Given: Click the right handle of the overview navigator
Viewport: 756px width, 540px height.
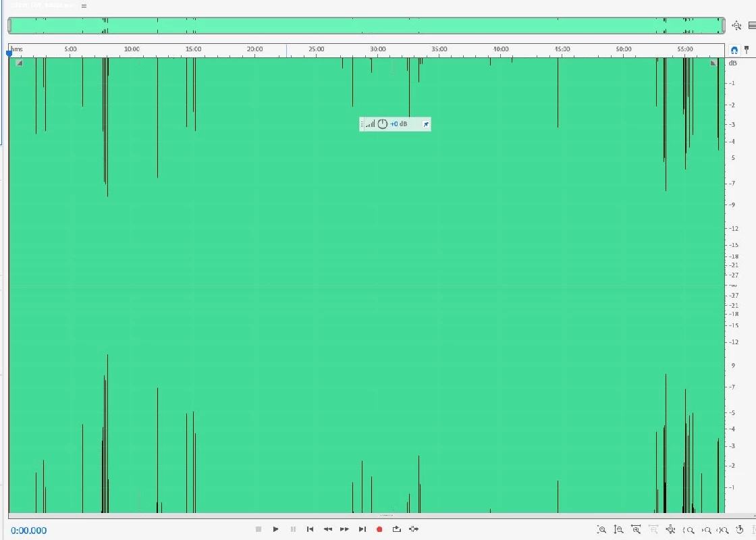Looking at the screenshot, I should pos(723,26).
